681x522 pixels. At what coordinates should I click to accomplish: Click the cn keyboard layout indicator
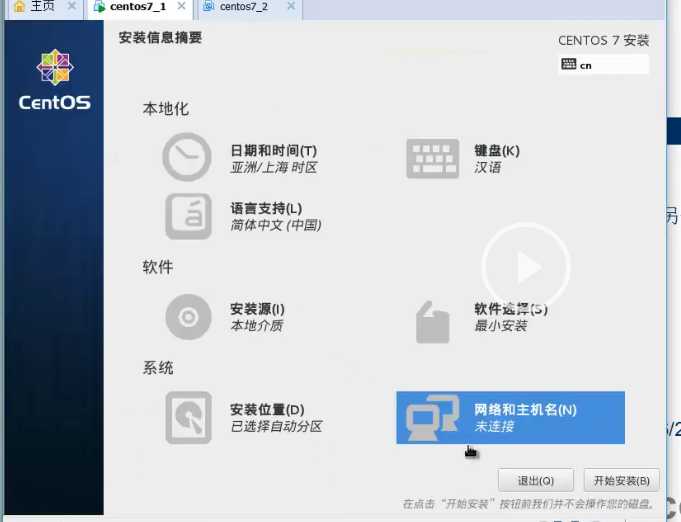[603, 65]
